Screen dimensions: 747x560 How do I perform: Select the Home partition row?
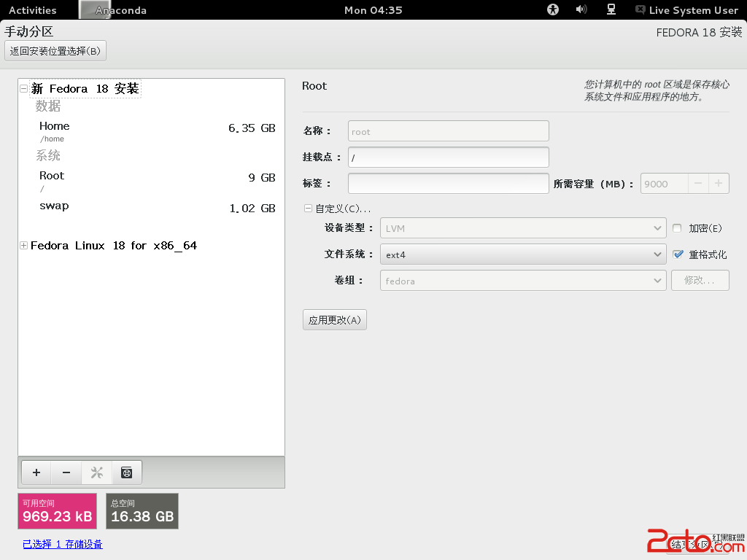point(151,131)
